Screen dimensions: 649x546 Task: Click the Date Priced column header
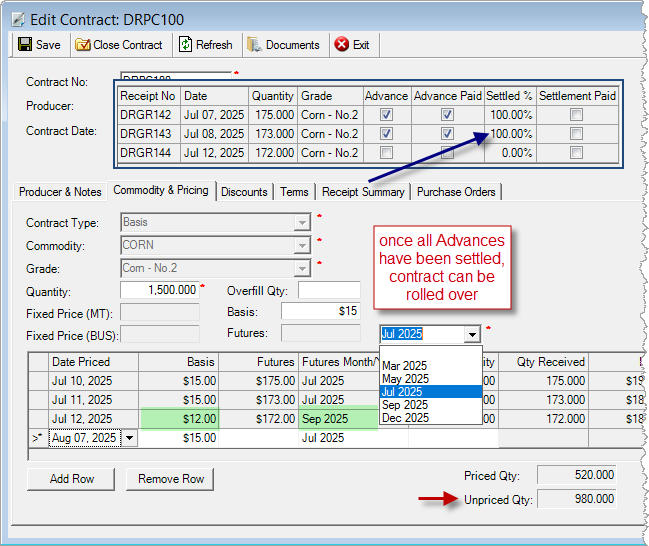click(x=93, y=362)
